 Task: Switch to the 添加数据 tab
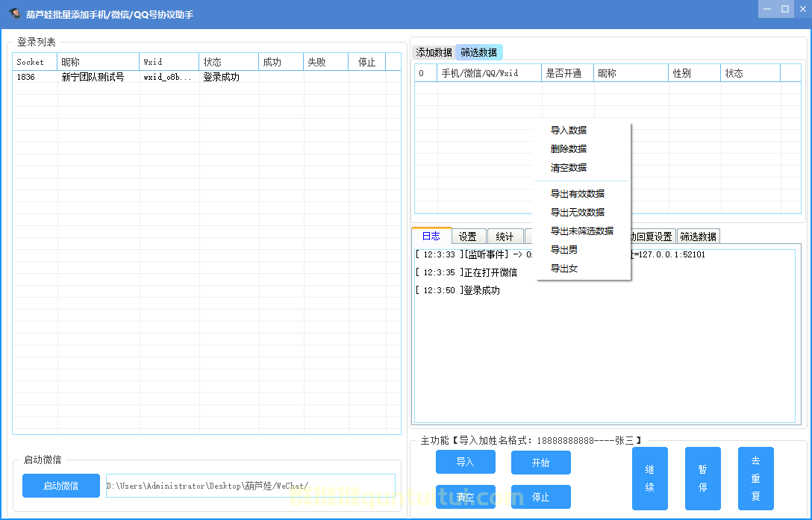pyautogui.click(x=434, y=52)
